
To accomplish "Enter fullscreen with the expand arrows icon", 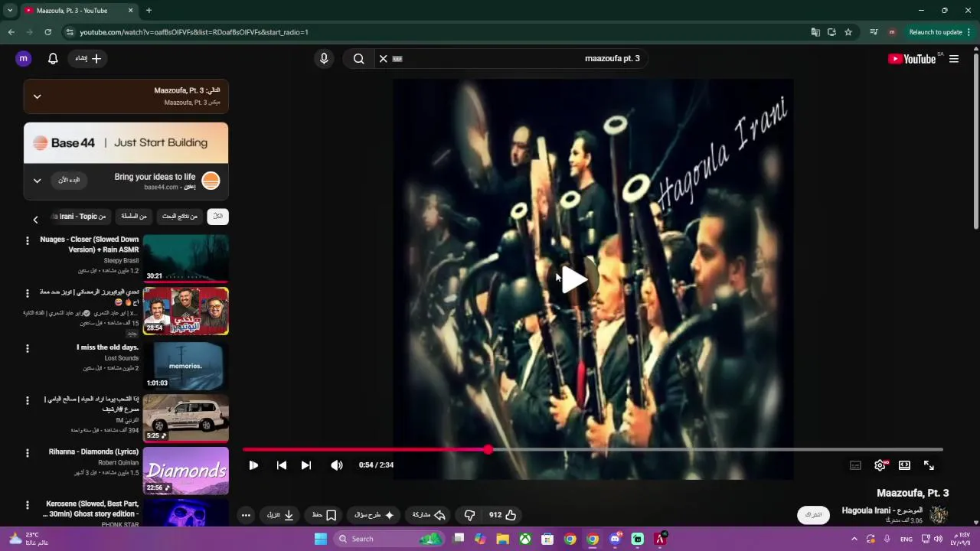I will [x=929, y=465].
